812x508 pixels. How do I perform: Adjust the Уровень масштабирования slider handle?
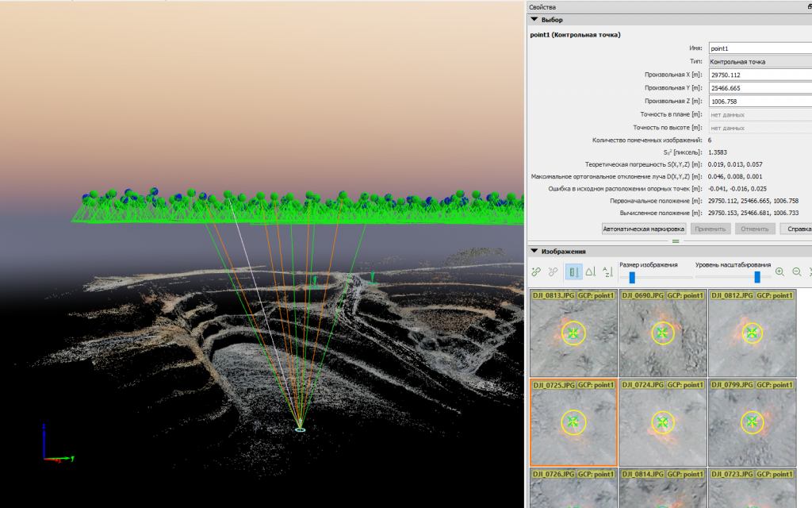[x=757, y=277]
